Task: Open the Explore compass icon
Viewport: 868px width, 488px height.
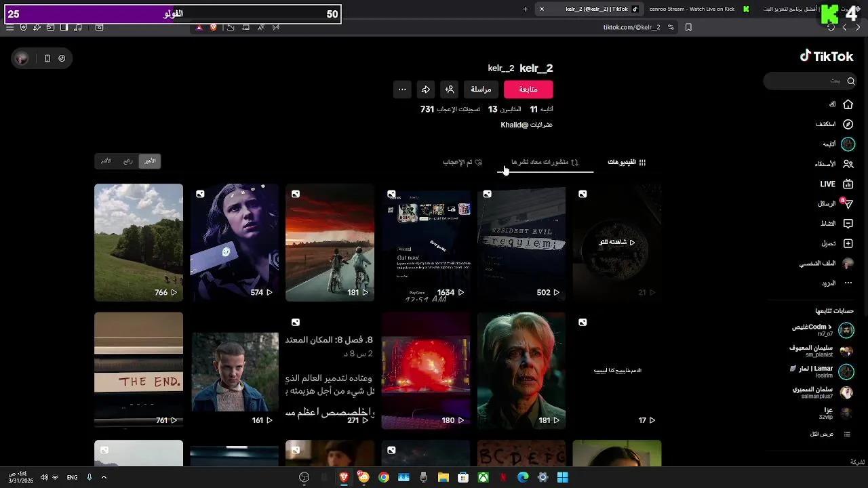Action: coord(848,124)
